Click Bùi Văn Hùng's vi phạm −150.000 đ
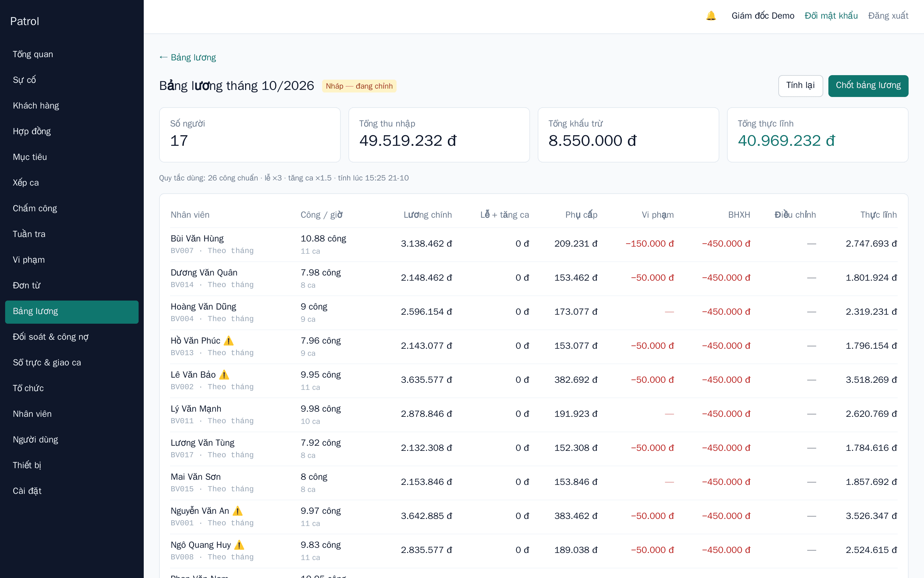This screenshot has width=924, height=578. [x=649, y=243]
